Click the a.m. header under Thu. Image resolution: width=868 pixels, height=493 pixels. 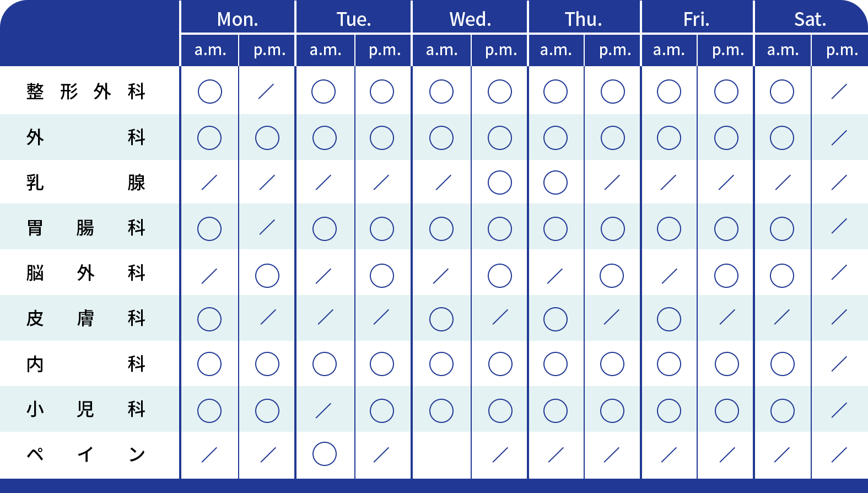pos(556,50)
